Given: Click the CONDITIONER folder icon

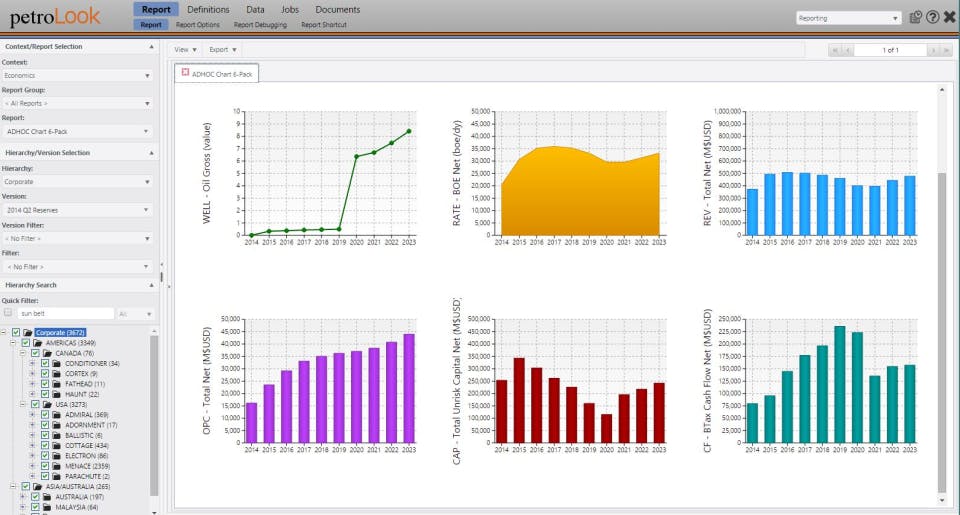Looking at the screenshot, I should 57,363.
